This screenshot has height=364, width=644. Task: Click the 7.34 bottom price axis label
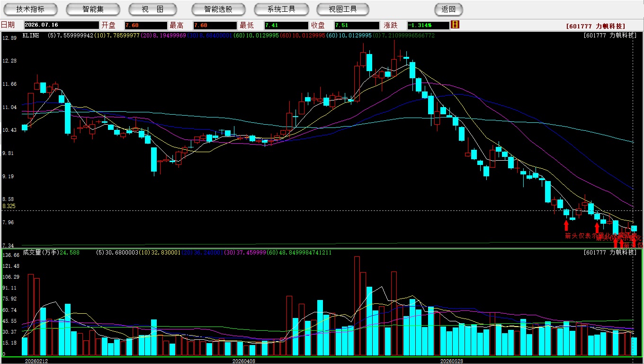(x=9, y=246)
